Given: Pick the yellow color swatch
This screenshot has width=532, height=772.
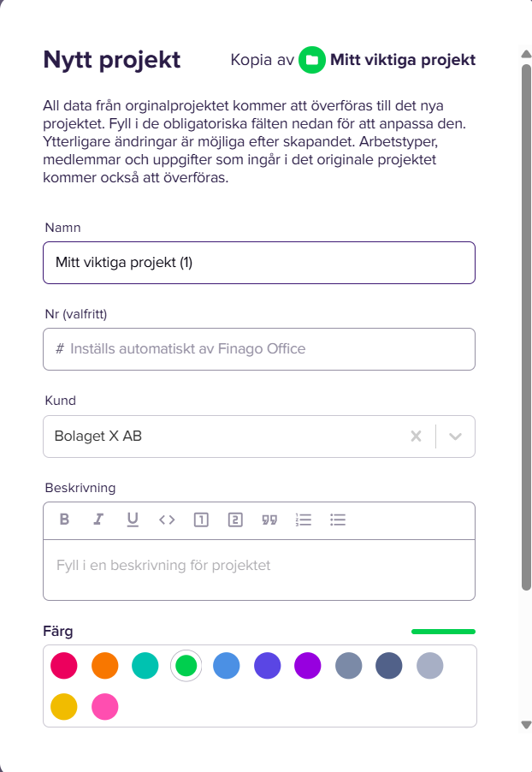Looking at the screenshot, I should [x=64, y=706].
